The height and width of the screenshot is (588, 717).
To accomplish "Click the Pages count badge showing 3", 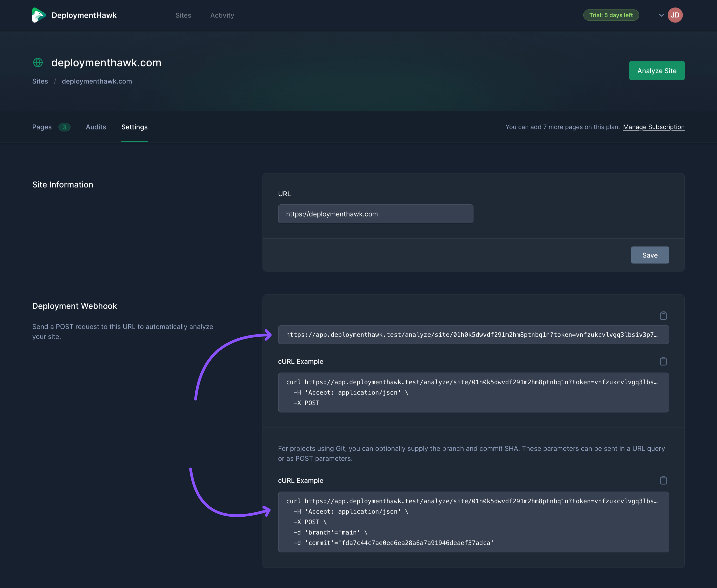I will tap(64, 127).
